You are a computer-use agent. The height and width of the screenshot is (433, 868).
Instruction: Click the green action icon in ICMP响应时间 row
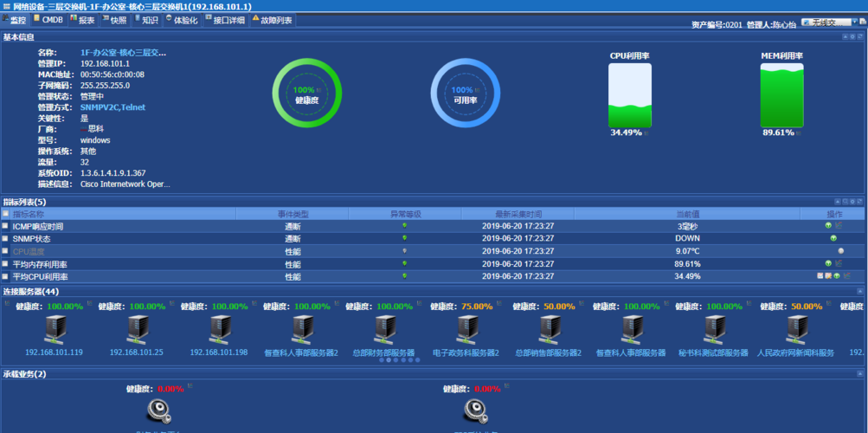(x=828, y=226)
